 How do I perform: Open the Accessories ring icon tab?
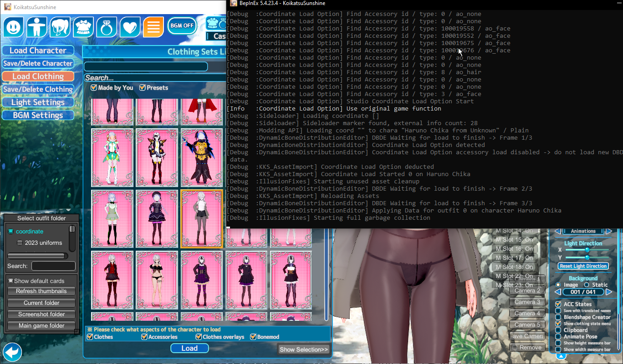[107, 27]
